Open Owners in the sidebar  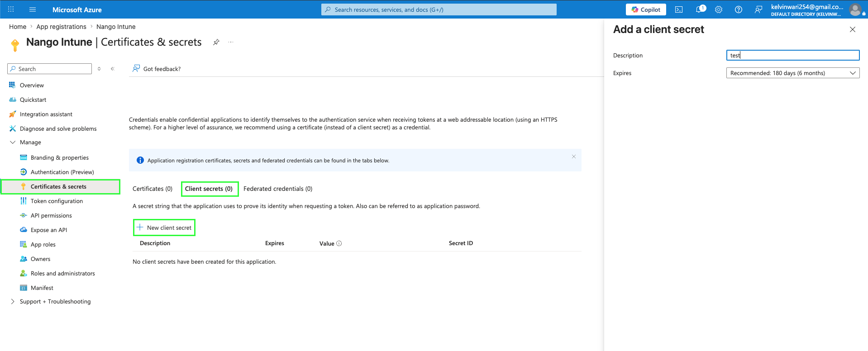(x=40, y=259)
